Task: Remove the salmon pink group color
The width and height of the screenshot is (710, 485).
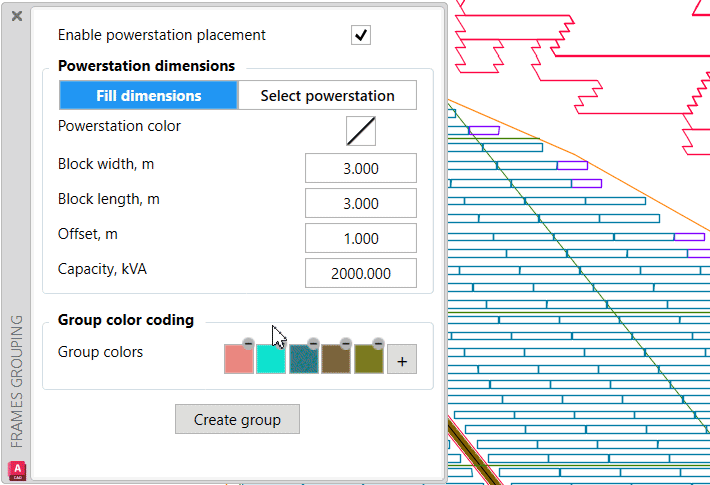Action: pos(248,343)
